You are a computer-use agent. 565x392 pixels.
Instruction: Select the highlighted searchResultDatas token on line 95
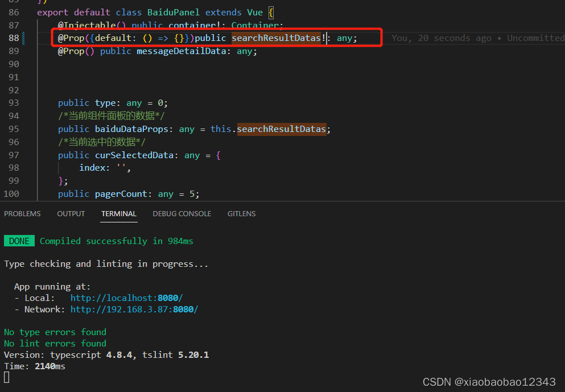281,129
